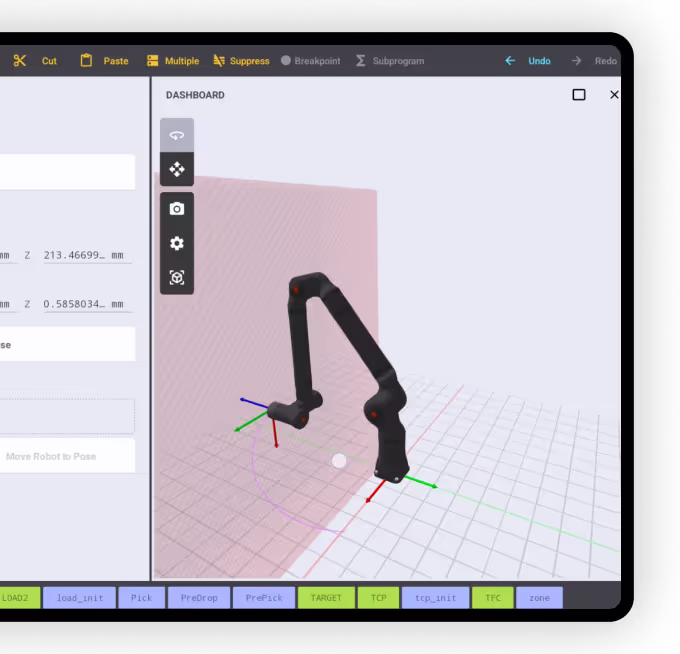Screen dimensions: 680x654
Task: Click the Undo arrow icon
Action: (510, 61)
